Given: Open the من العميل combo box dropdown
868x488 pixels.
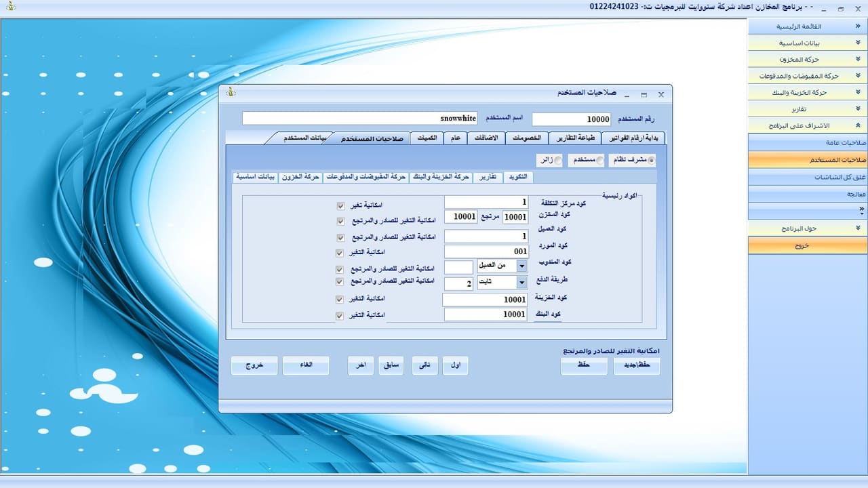Looking at the screenshot, I should [521, 266].
